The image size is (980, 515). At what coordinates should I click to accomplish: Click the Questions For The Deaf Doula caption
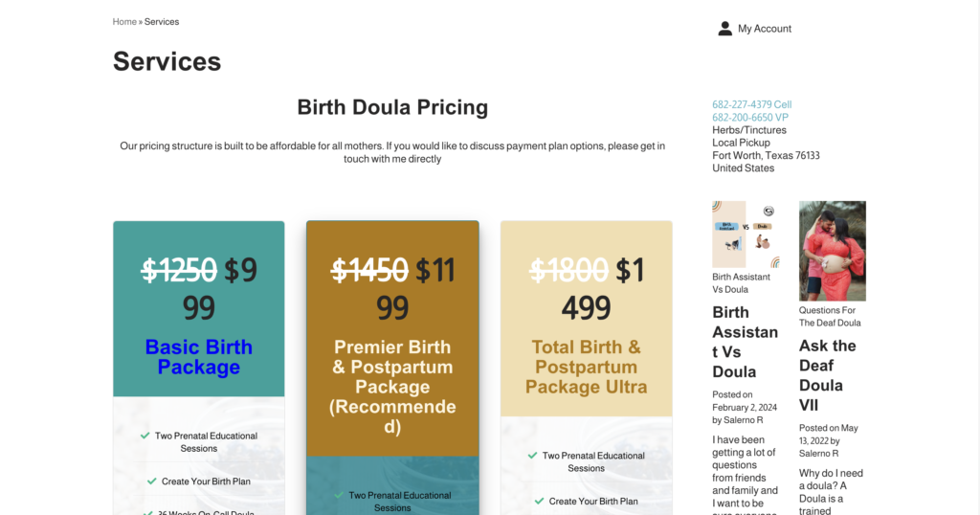[828, 316]
